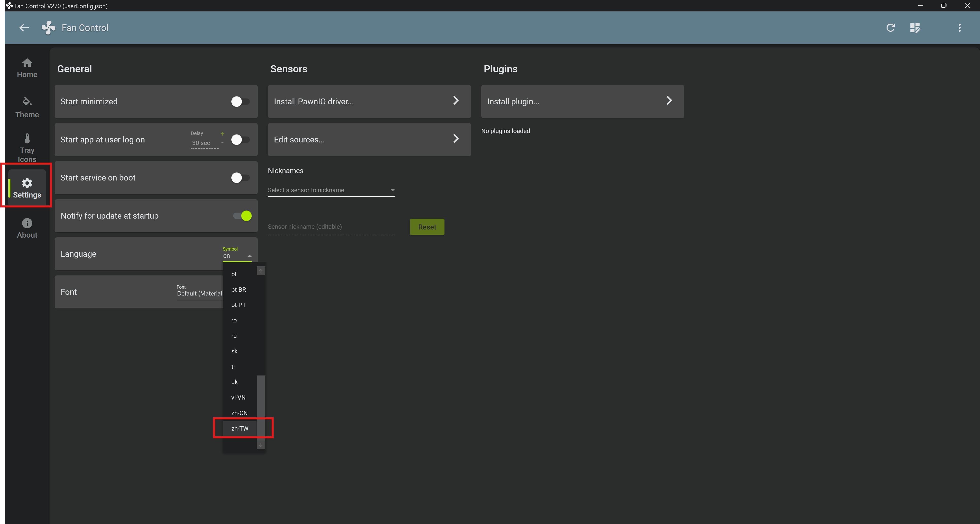Open Select a sensor to nickname dropdown
The height and width of the screenshot is (524, 980).
coord(331,190)
